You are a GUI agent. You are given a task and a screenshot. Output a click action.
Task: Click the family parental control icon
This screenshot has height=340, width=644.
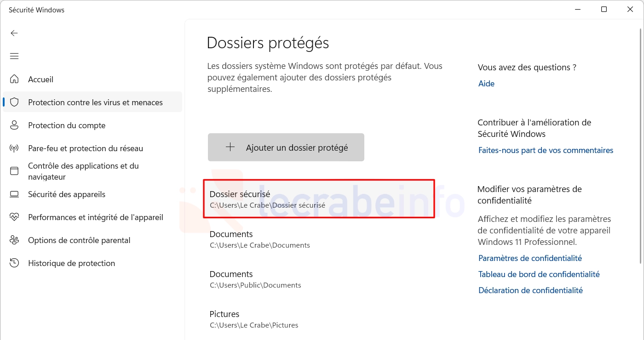14,240
